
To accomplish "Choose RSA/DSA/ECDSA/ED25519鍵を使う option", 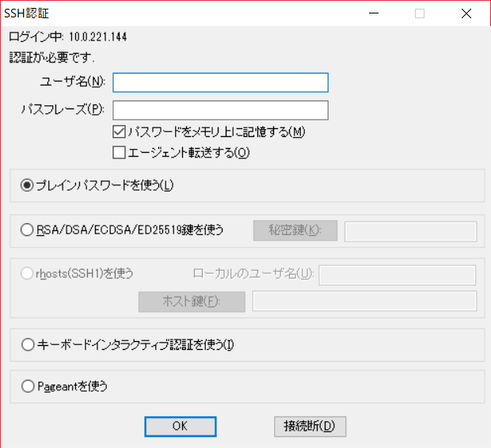I will [x=29, y=230].
